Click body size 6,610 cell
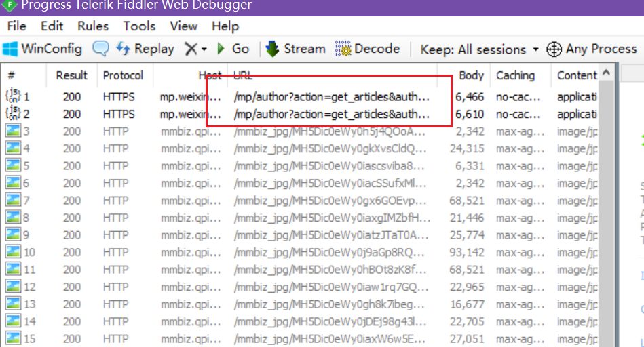 470,114
